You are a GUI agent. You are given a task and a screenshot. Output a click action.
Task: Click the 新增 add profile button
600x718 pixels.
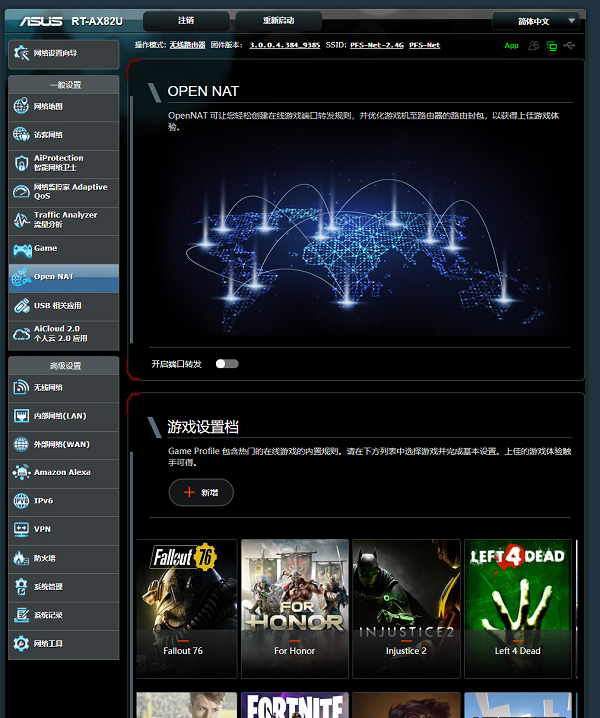(x=201, y=492)
